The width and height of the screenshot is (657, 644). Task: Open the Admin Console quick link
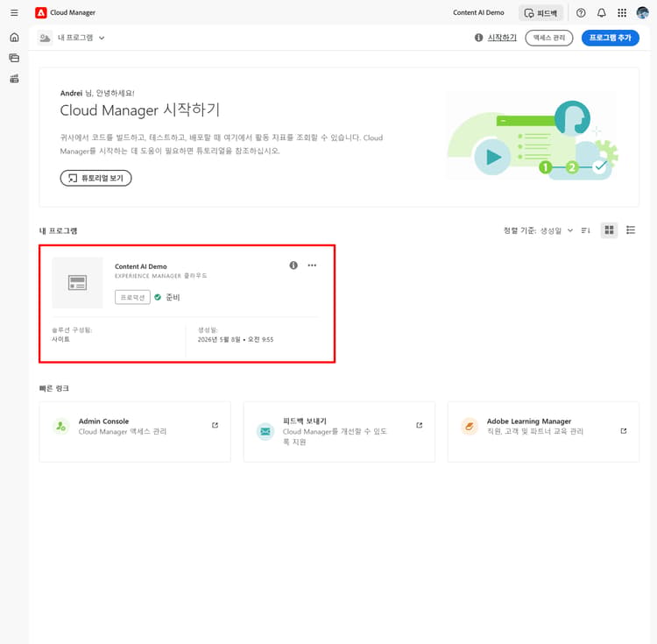(x=135, y=432)
